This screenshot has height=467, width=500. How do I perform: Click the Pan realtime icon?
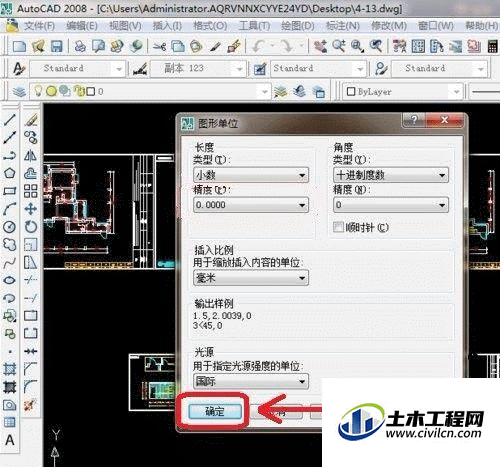[x=320, y=46]
